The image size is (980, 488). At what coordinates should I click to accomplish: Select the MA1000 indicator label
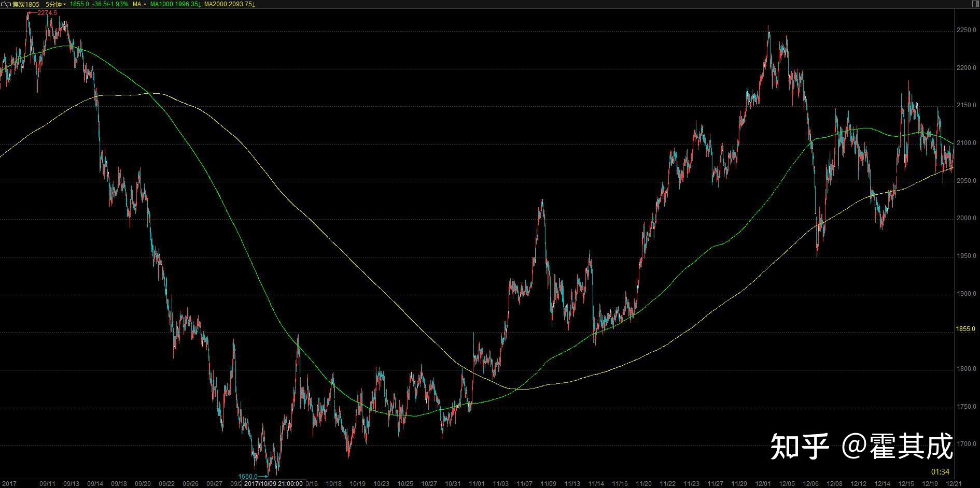point(175,4)
